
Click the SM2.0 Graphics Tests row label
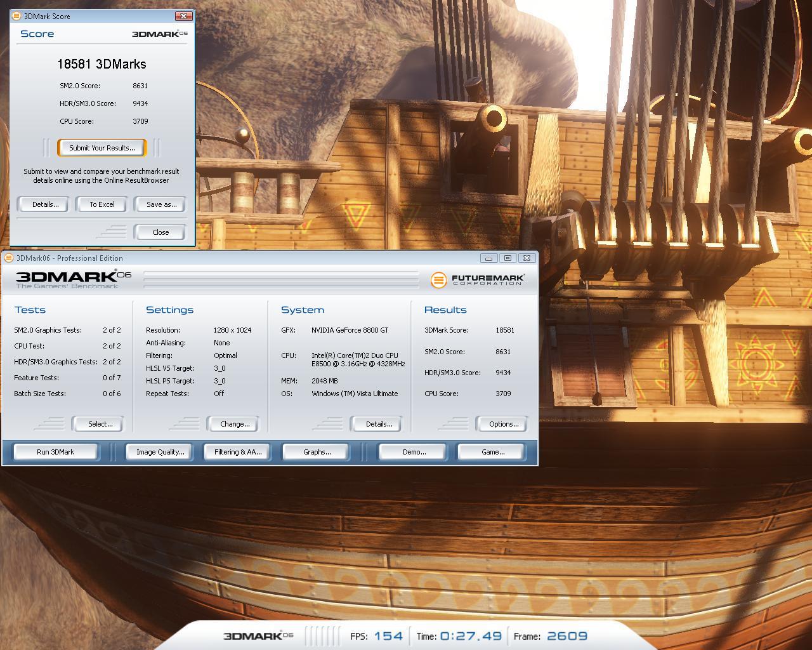click(x=48, y=330)
